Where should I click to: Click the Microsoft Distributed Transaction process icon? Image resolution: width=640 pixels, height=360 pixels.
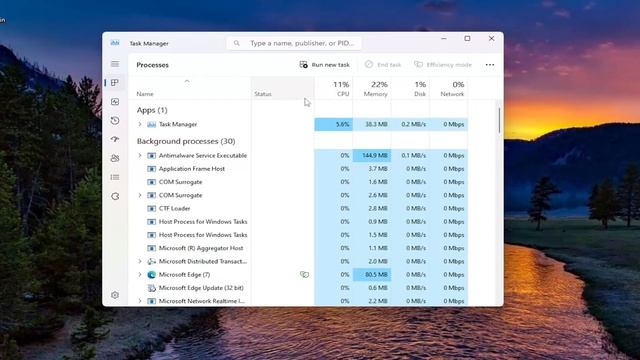pyautogui.click(x=151, y=261)
